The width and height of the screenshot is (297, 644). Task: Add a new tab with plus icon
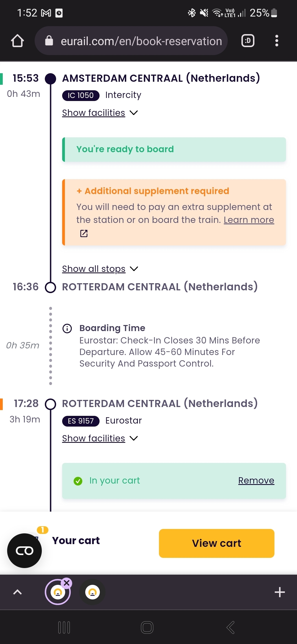tap(280, 592)
